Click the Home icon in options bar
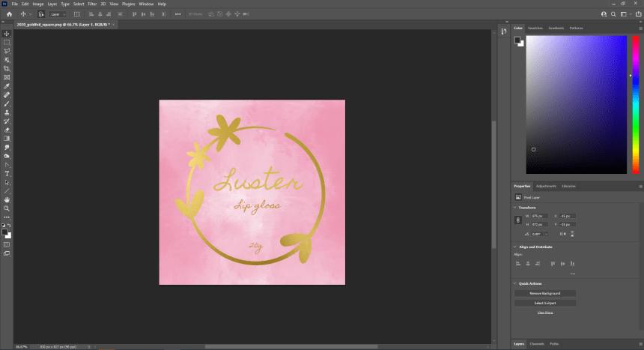 10,13
